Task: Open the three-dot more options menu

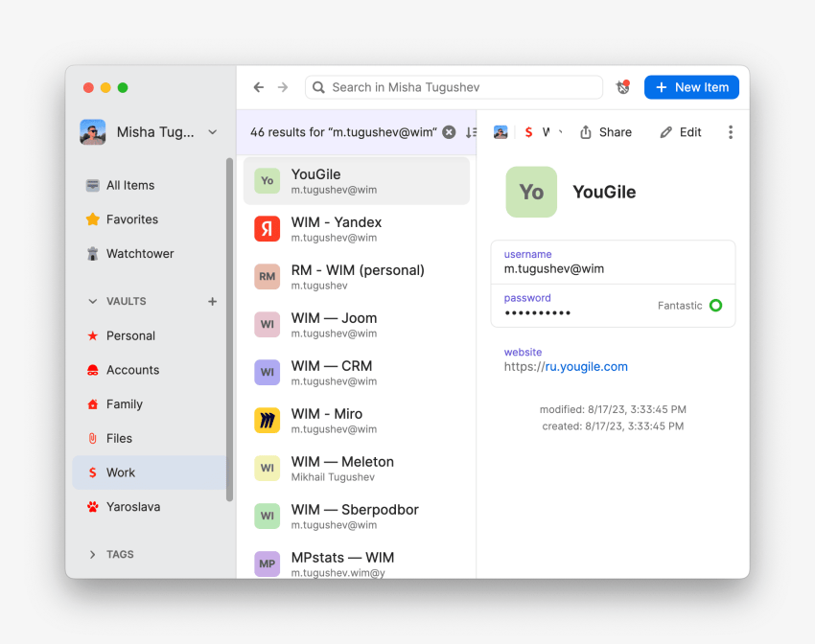Action: click(731, 132)
